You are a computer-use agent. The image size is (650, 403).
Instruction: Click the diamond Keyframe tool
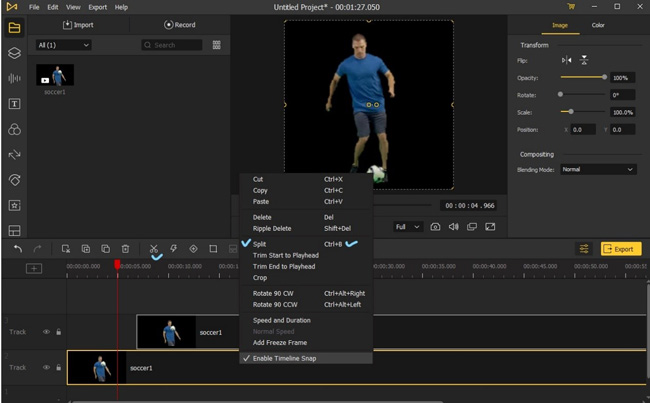pyautogui.click(x=193, y=249)
